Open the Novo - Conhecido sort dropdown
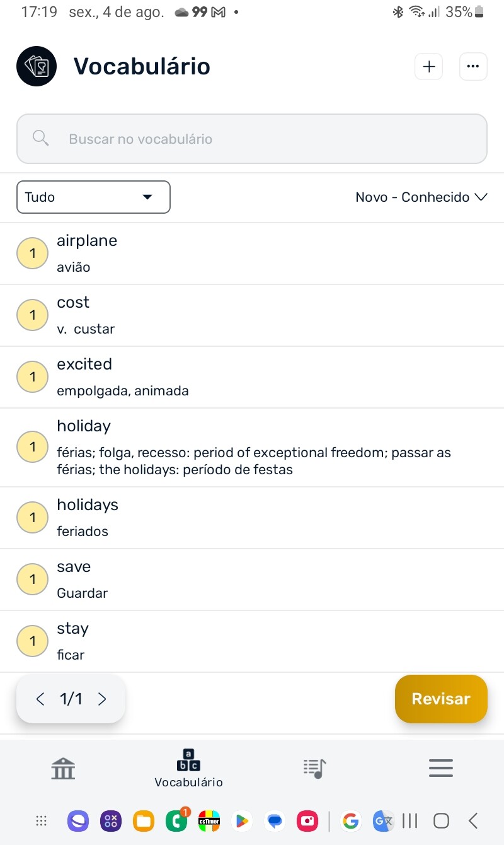Screen dimensions: 504x845 [x=421, y=197]
